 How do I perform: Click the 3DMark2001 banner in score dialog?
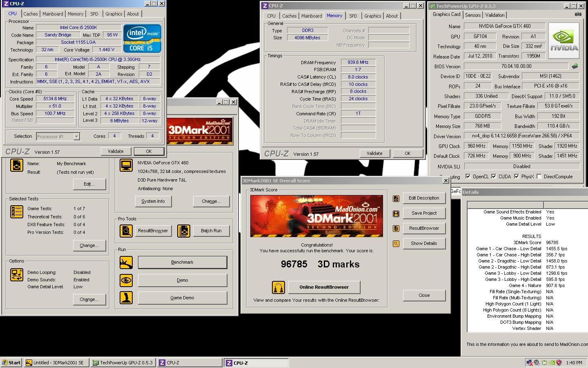click(316, 216)
